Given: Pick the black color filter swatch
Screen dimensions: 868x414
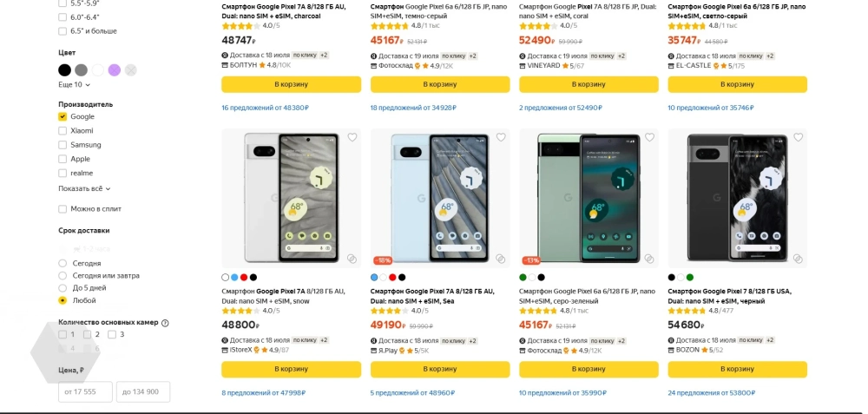Looking at the screenshot, I should 65,70.
